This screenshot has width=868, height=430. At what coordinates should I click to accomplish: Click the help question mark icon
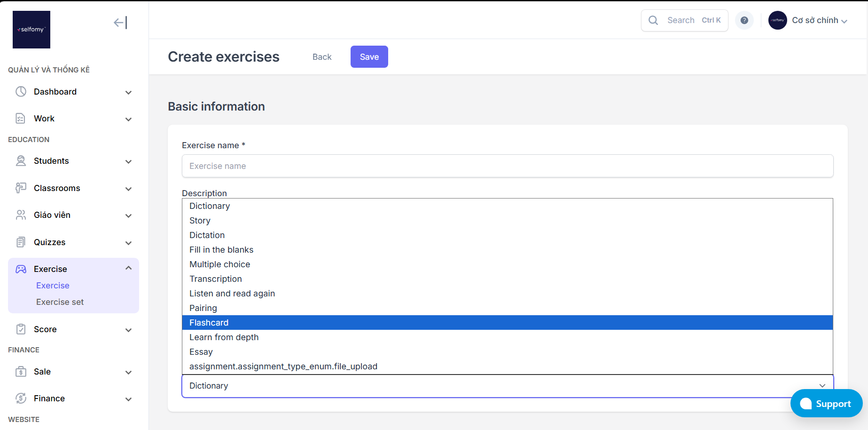click(x=744, y=20)
